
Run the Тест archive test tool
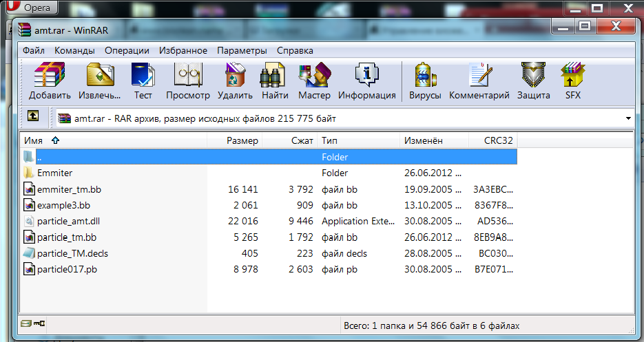pos(143,81)
